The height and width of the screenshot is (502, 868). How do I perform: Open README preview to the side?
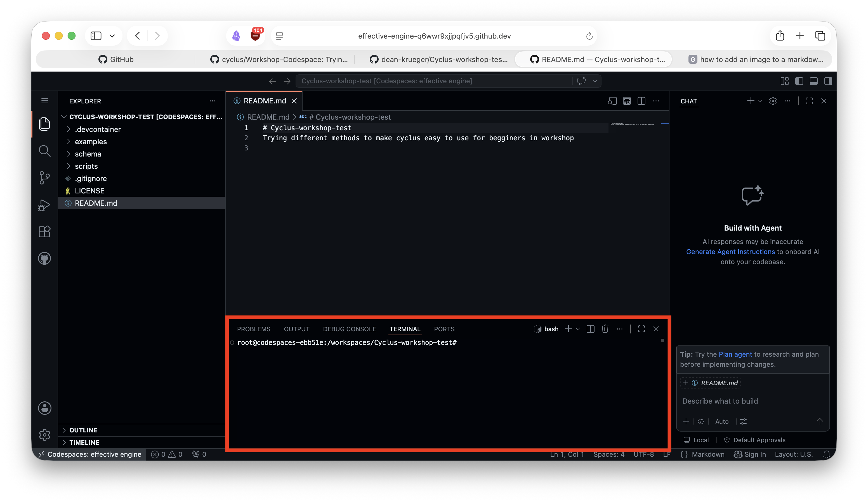[612, 101]
